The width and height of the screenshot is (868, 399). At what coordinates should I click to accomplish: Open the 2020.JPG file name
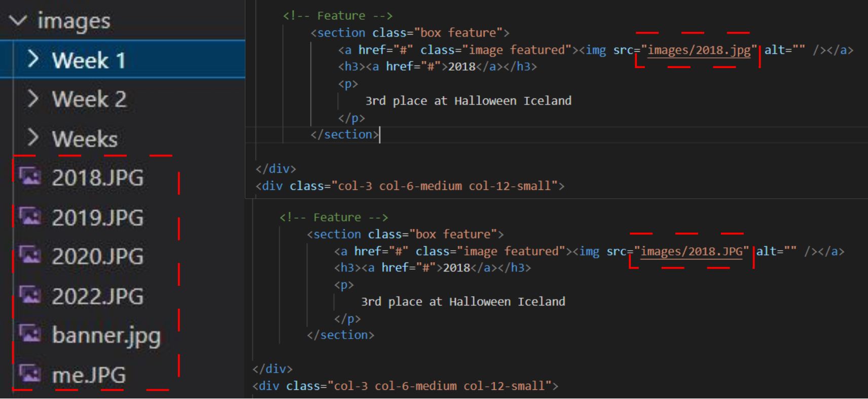point(98,256)
